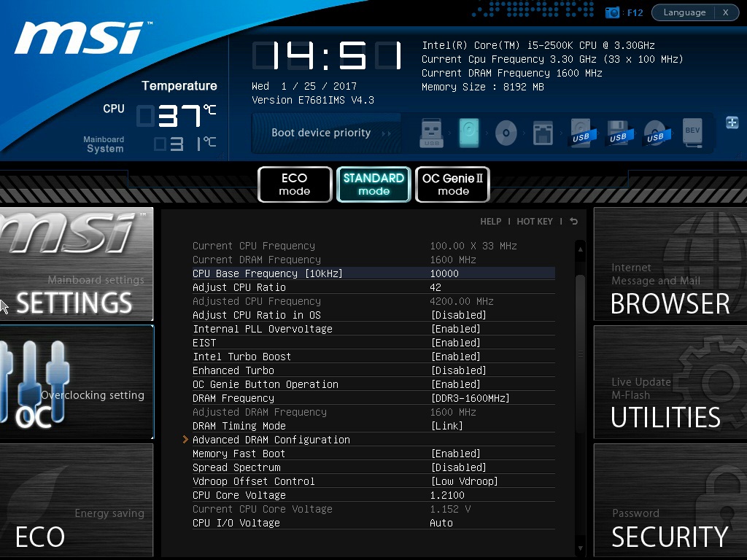This screenshot has width=747, height=560.
Task: Select the CD/DVD disc boot device icon
Action: [x=506, y=133]
